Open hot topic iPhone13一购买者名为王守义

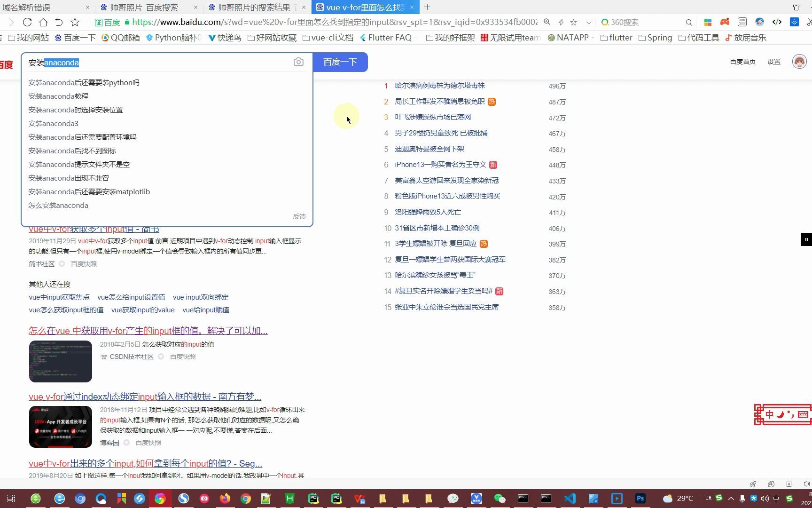[x=440, y=165]
